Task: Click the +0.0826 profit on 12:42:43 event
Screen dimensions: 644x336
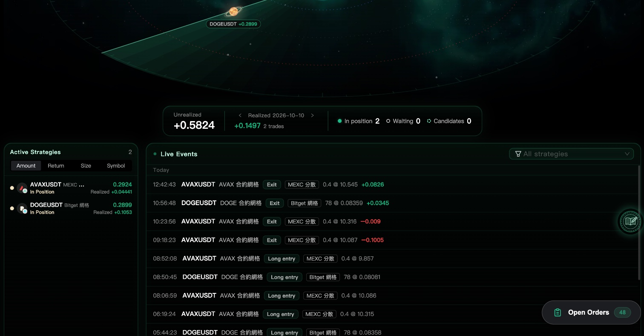Action: coord(373,185)
